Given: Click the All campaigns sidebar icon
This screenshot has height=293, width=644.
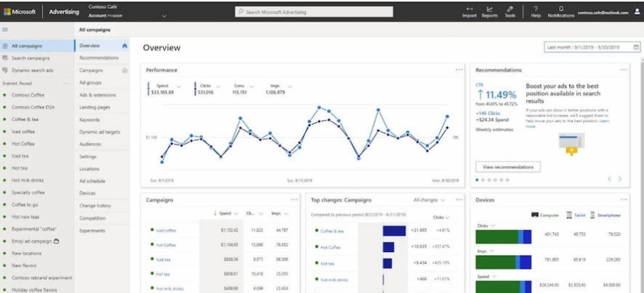Looking at the screenshot, I should 5,46.
